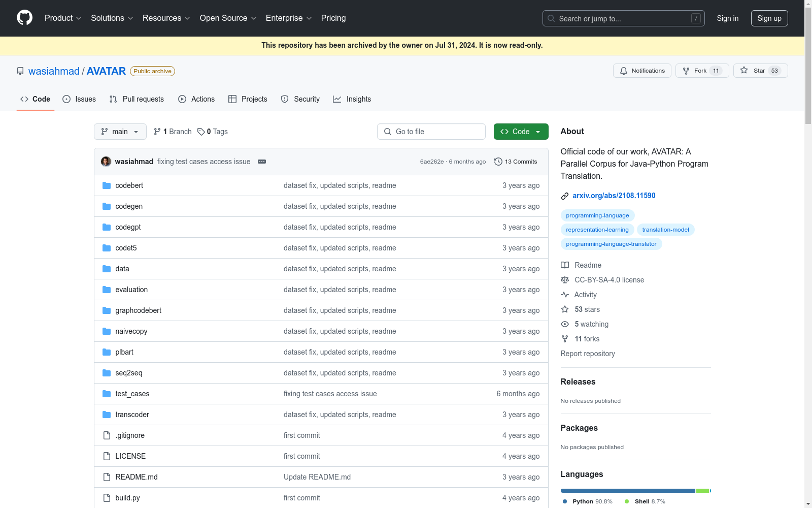Click the license scale icon

point(565,280)
